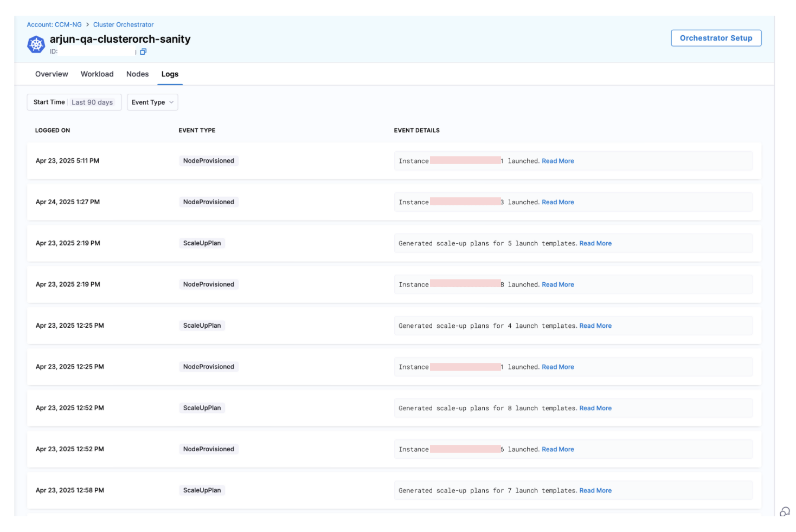796x532 pixels.
Task: Go to Account: CCM-NG breadcrumb
Action: pyautogui.click(x=54, y=25)
